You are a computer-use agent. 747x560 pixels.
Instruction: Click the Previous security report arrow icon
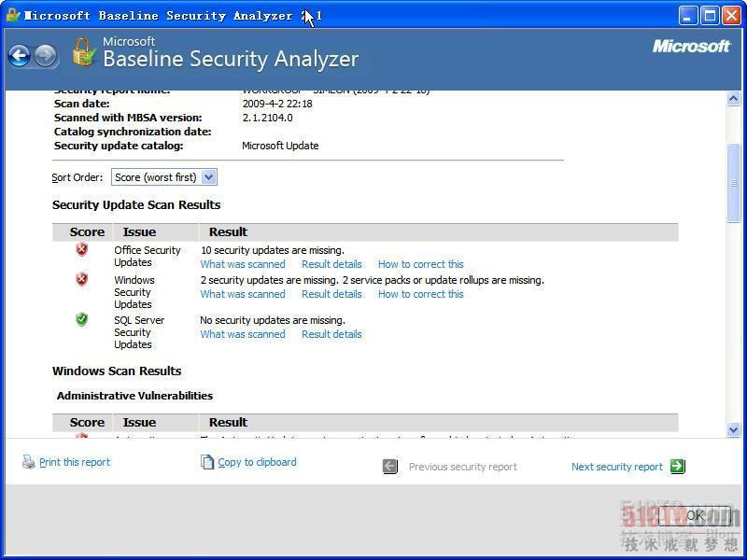coord(390,466)
